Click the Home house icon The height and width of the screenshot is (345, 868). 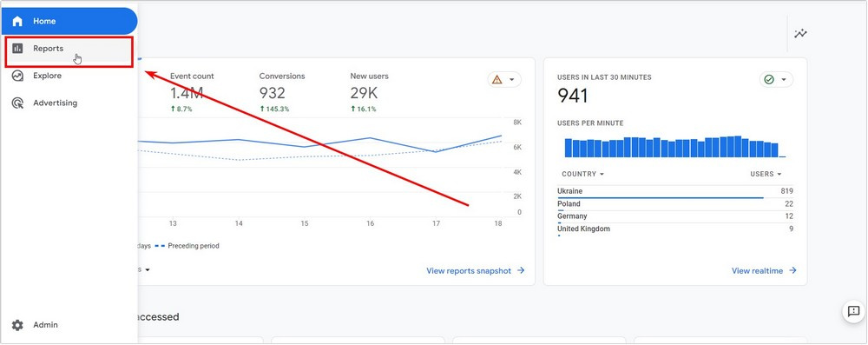(x=17, y=21)
